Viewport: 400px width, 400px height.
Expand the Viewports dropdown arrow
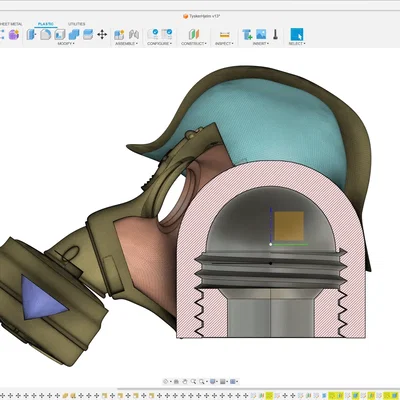237,382
